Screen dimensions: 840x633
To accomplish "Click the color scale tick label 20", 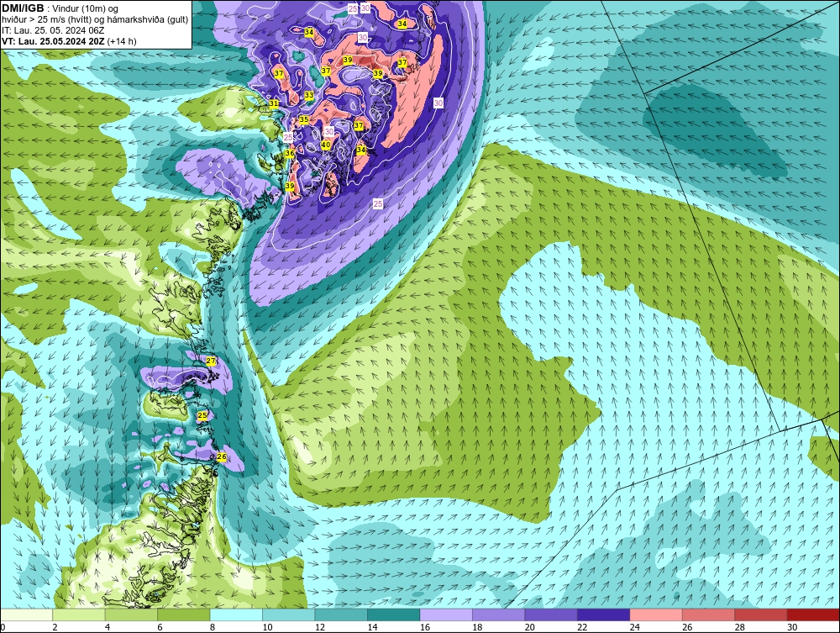I will pos(530,627).
